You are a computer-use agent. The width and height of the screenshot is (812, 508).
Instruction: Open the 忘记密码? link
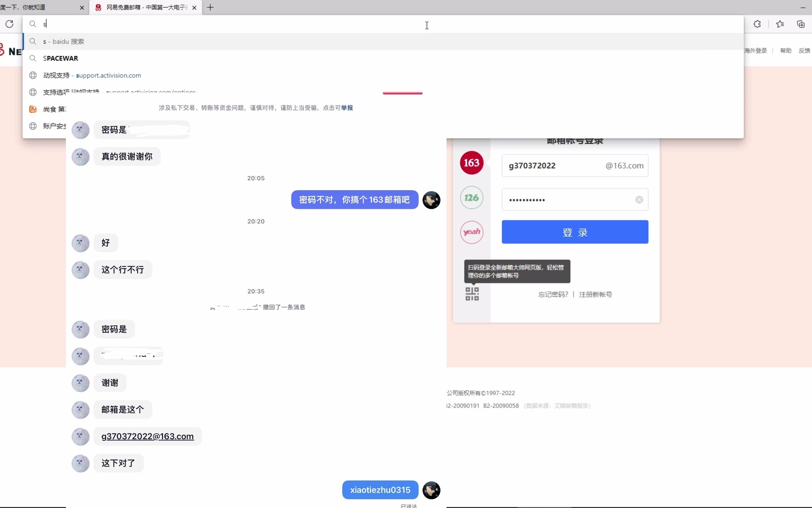[553, 294]
